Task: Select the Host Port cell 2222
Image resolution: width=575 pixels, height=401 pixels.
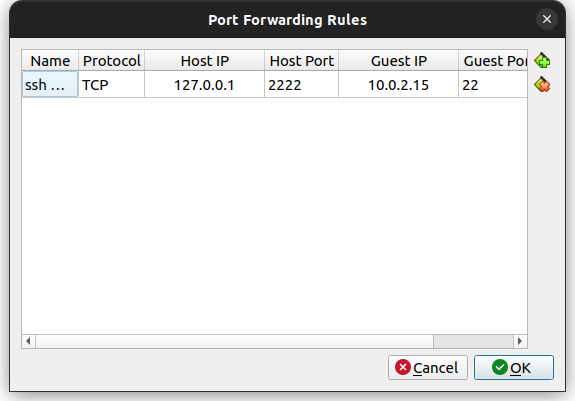Action: coord(301,85)
